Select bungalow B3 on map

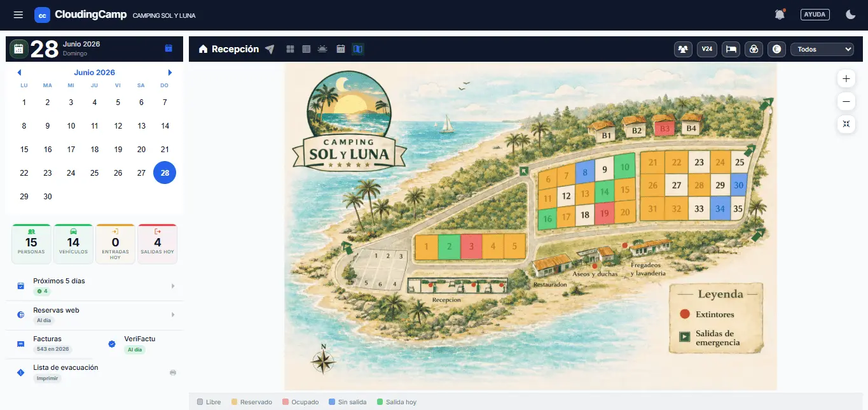click(x=665, y=129)
